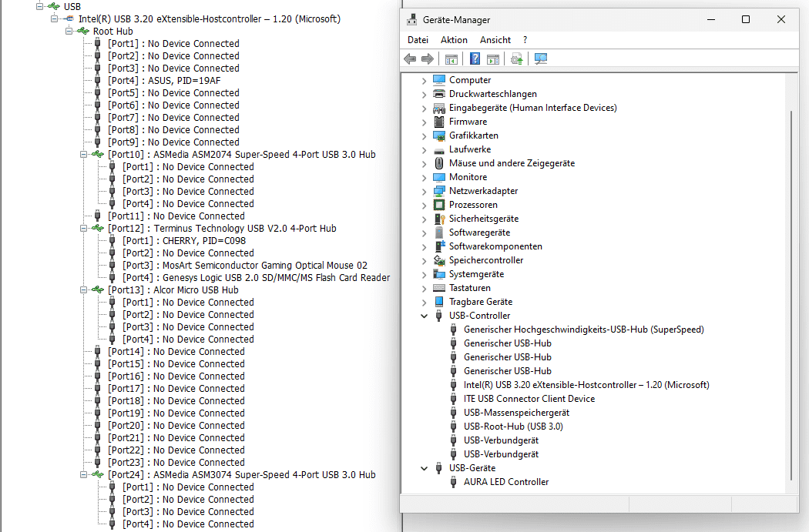Click the hub icon beside Root Hub
The width and height of the screenshot is (809, 532).
point(82,32)
